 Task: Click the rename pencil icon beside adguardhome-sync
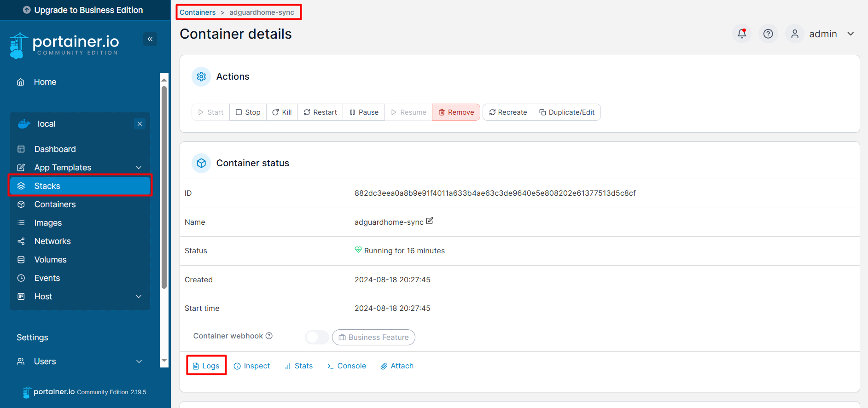pos(430,221)
